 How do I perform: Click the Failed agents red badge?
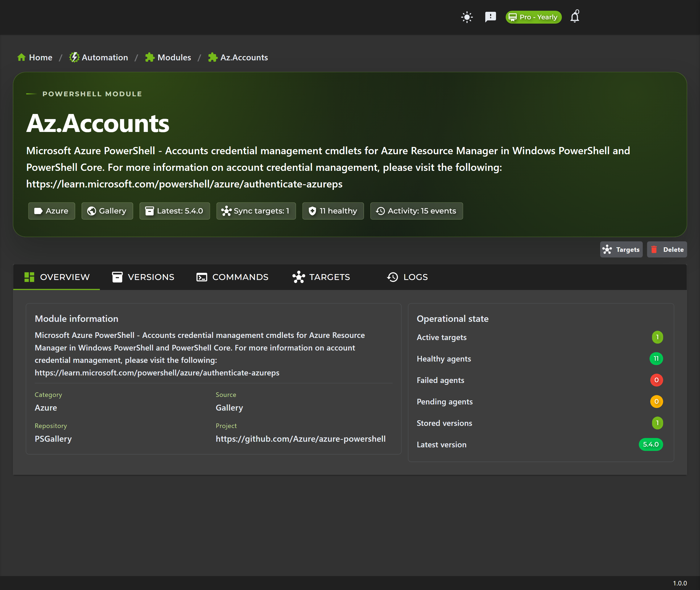[657, 380]
